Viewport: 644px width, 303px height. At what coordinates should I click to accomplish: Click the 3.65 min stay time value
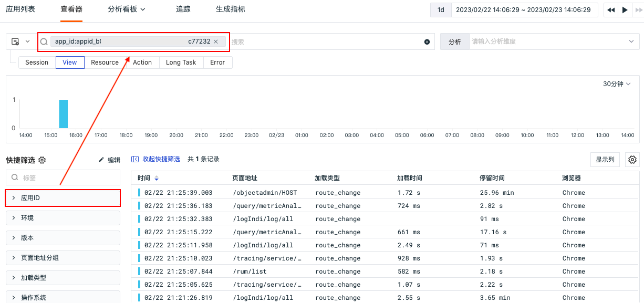495,298
